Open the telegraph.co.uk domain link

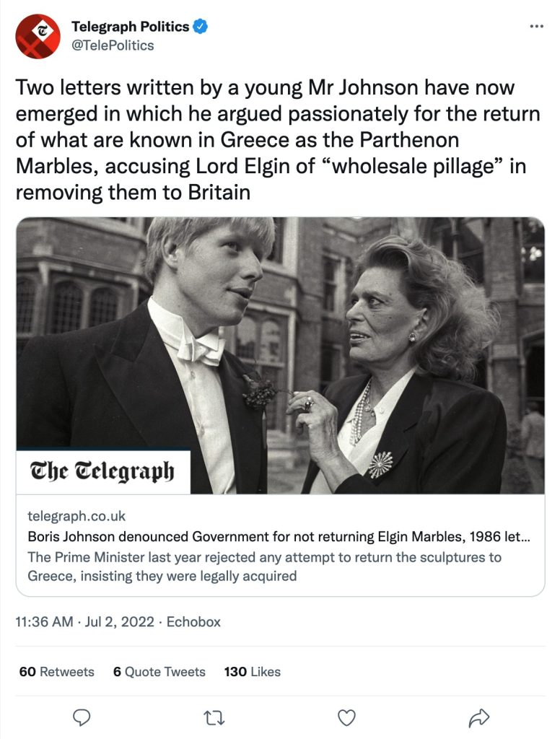[x=76, y=516]
